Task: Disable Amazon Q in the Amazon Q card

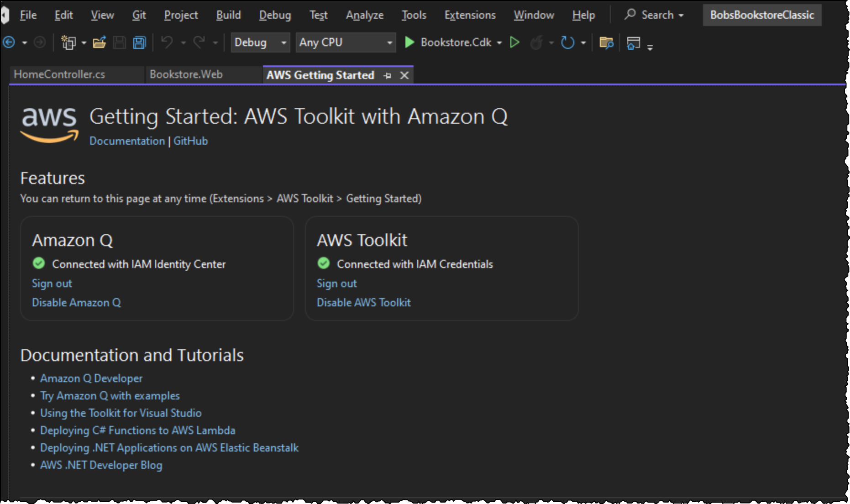Action: coord(76,302)
